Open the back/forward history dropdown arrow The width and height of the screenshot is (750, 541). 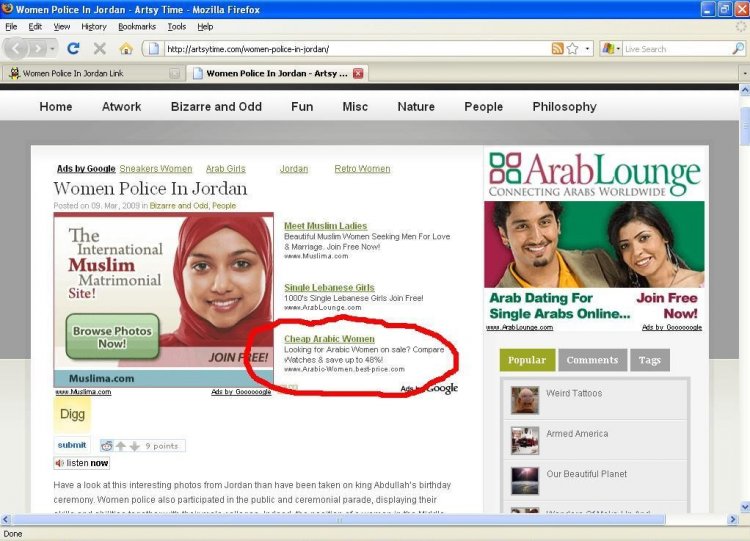pos(52,49)
